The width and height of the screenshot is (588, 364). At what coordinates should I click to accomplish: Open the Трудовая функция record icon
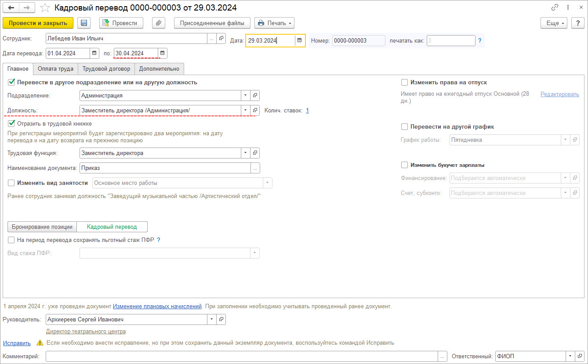point(255,153)
